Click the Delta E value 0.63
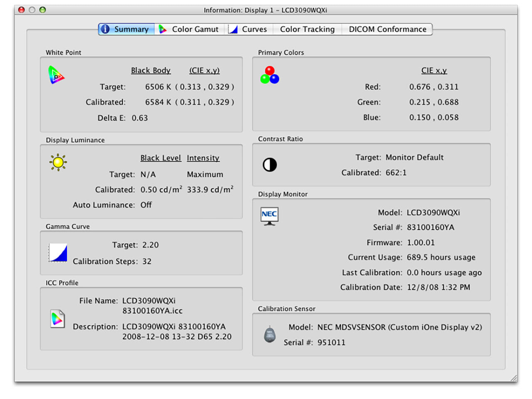 pyautogui.click(x=140, y=118)
